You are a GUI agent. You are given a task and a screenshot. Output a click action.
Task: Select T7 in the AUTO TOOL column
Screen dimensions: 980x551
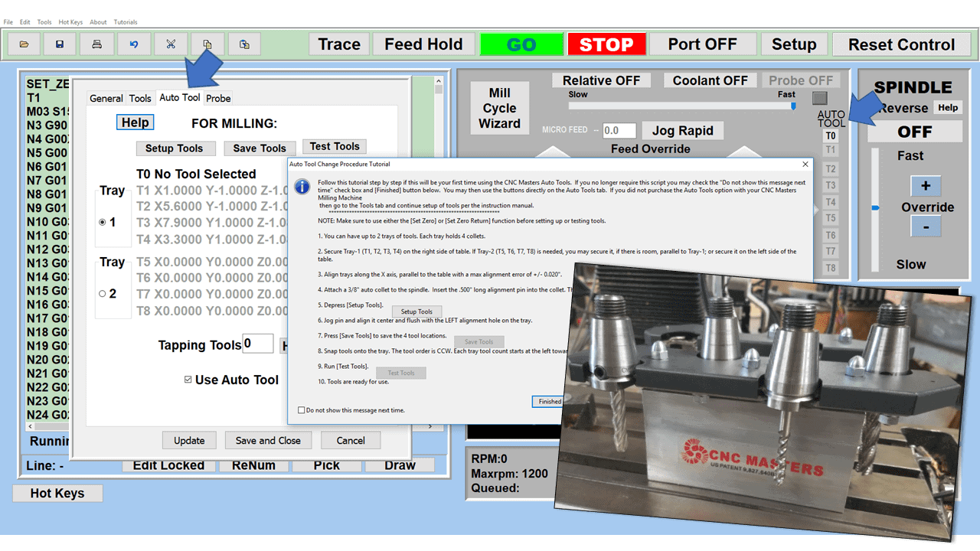click(x=831, y=252)
